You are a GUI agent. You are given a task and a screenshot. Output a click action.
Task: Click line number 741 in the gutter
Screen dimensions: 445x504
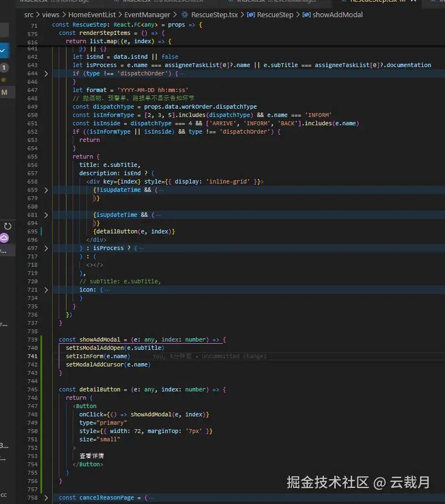32,356
